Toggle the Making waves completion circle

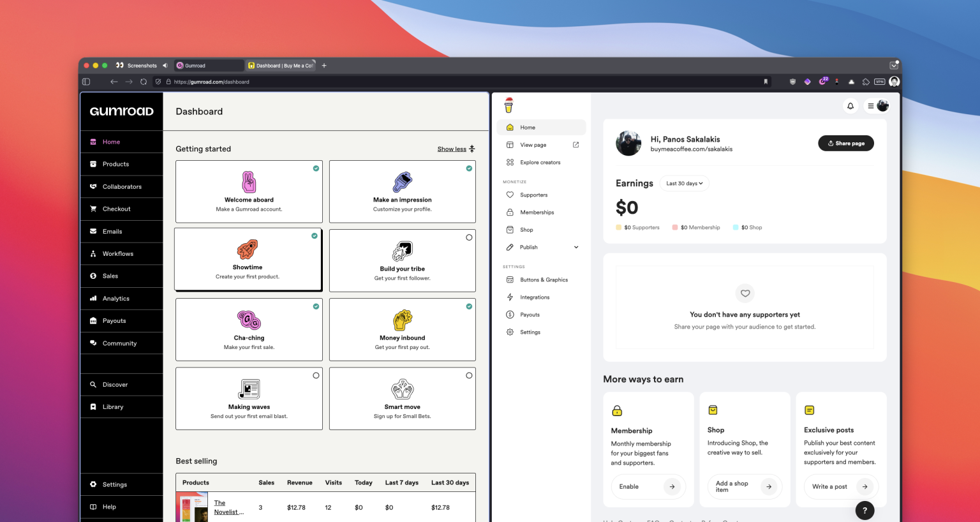tap(316, 375)
